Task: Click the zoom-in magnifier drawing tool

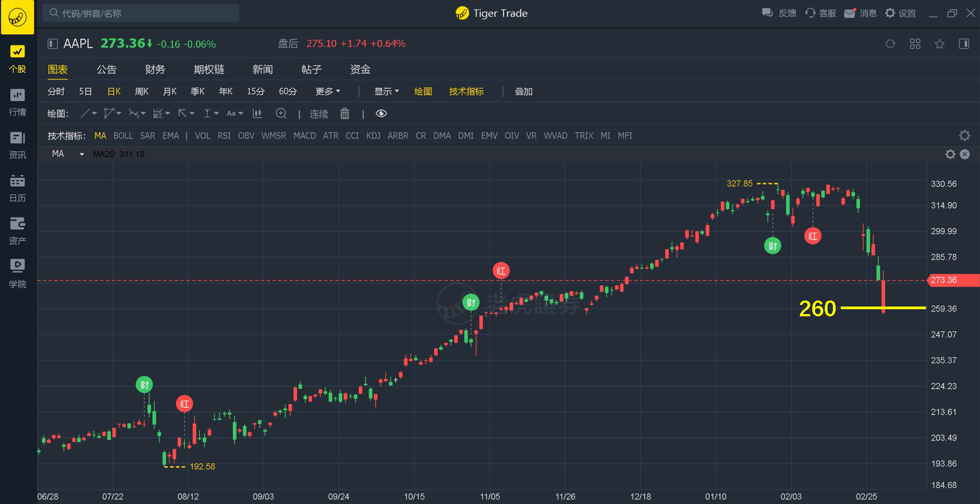Action: point(281,113)
